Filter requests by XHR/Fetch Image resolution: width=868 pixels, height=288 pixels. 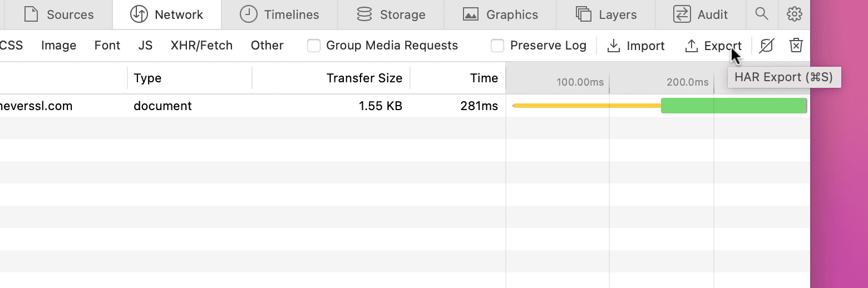pos(201,46)
